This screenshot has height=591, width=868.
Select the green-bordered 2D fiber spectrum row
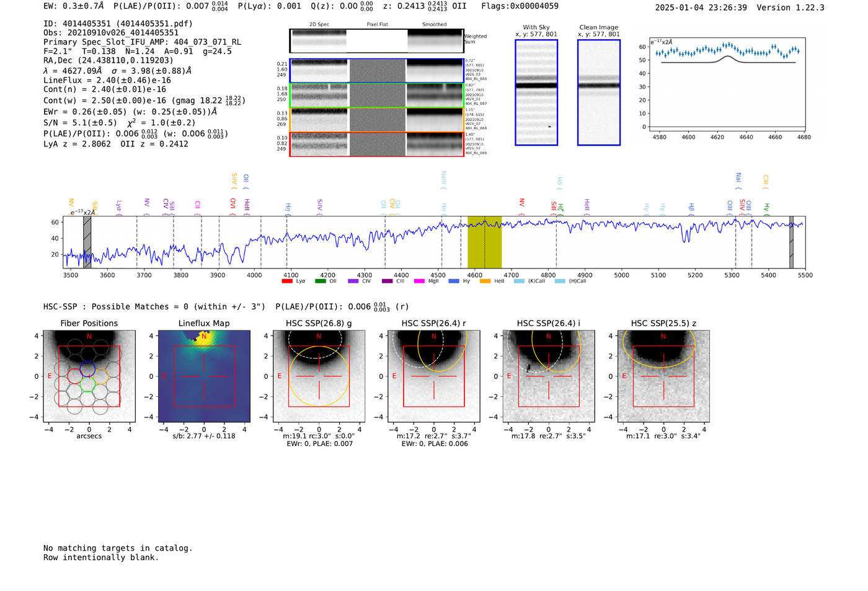(377, 95)
